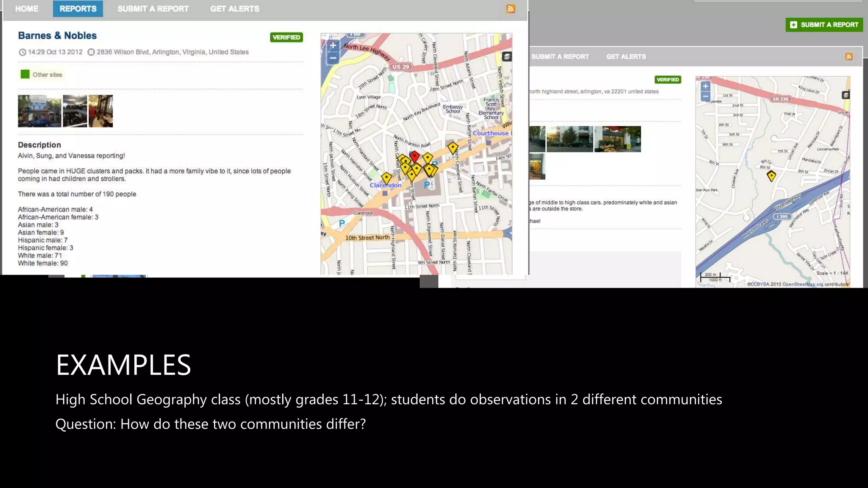
Task: Open layer switcher on Clarendon map
Action: click(506, 56)
